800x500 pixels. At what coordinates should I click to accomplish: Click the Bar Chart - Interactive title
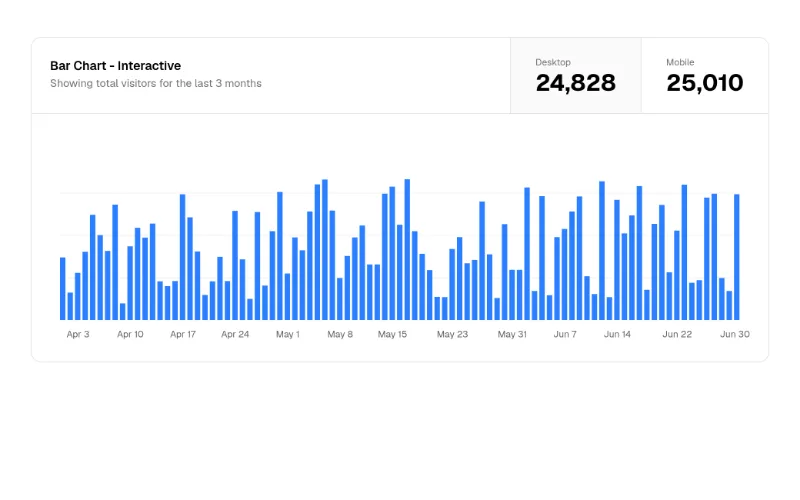(x=115, y=66)
